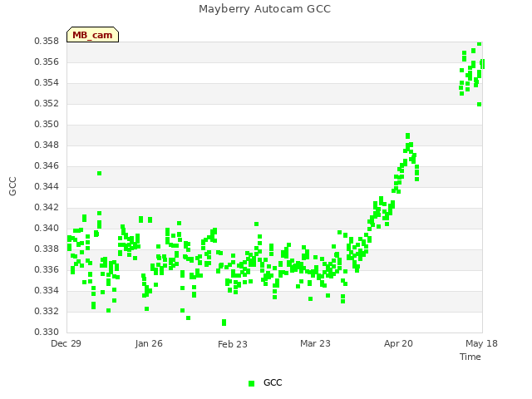Click the Feb 23 x-axis label
The width and height of the screenshot is (532, 399).
click(233, 344)
